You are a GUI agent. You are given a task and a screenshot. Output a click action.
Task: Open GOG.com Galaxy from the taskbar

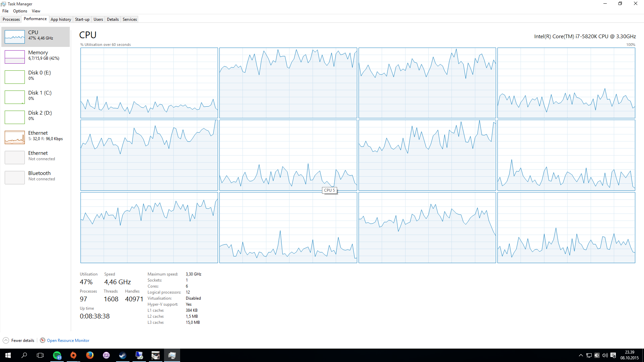106,355
